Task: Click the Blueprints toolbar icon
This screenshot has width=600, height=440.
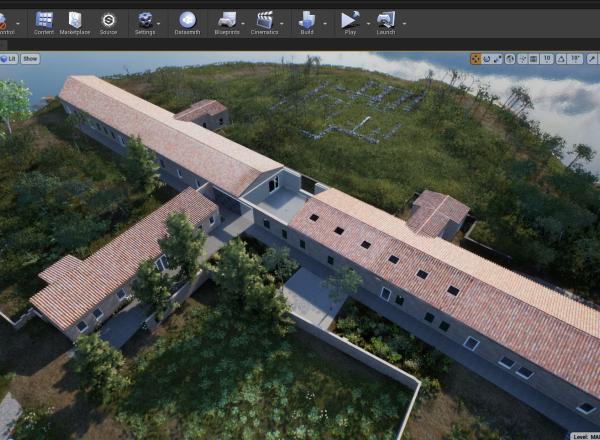Action: (227, 23)
